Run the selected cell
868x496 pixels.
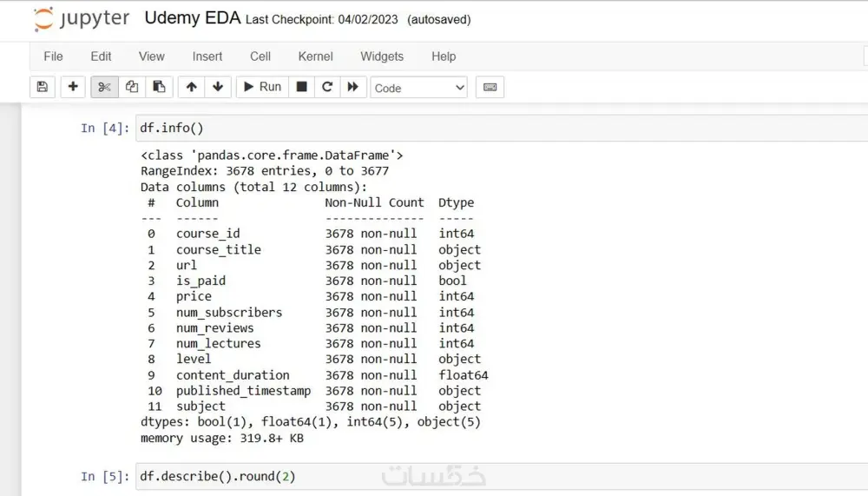pyautogui.click(x=262, y=87)
